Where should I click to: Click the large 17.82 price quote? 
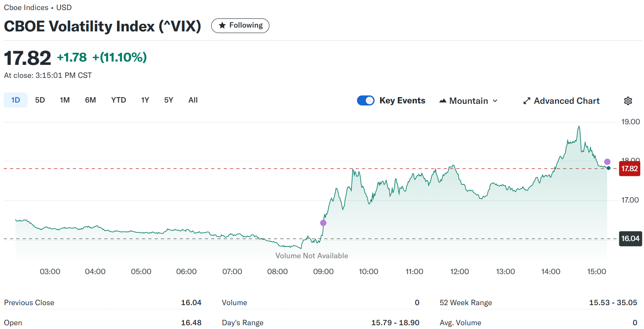(x=28, y=58)
